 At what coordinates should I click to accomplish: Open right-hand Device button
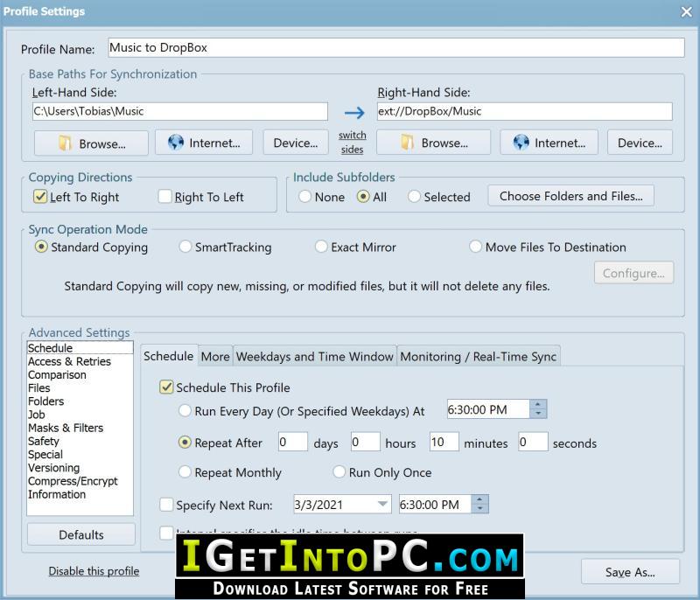click(640, 143)
